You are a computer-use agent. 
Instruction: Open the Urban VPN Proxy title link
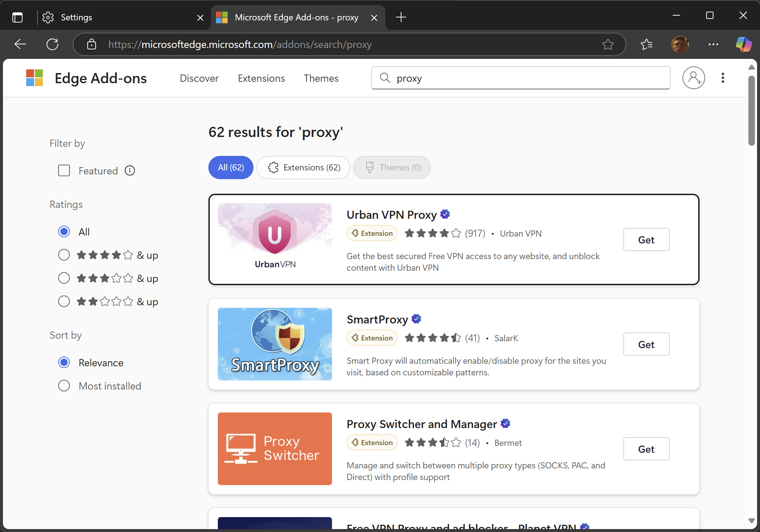coord(392,215)
